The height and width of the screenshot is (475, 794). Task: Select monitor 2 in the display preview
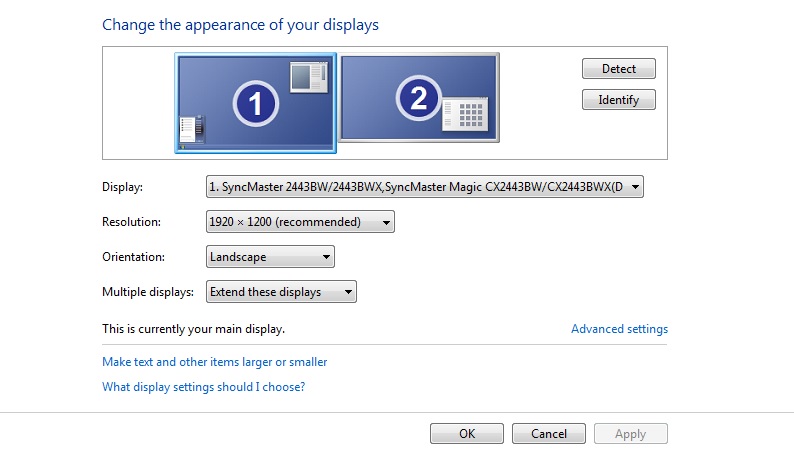pos(419,98)
